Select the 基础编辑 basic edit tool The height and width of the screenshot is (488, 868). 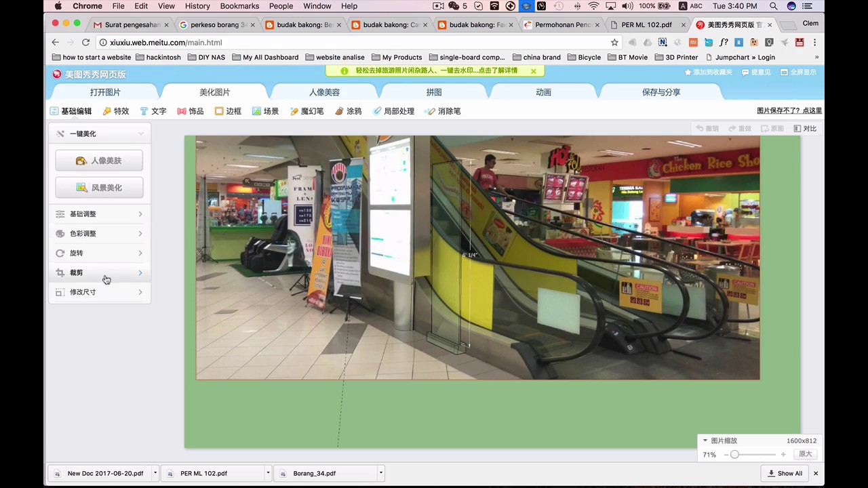click(71, 111)
